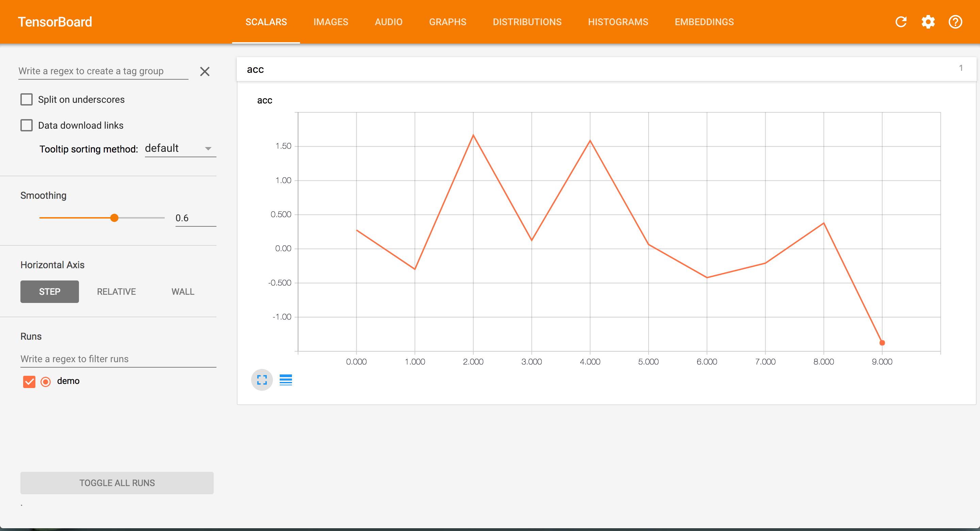Screen dimensions: 980x531
Task: Uncheck the demo run checkbox
Action: coord(29,382)
